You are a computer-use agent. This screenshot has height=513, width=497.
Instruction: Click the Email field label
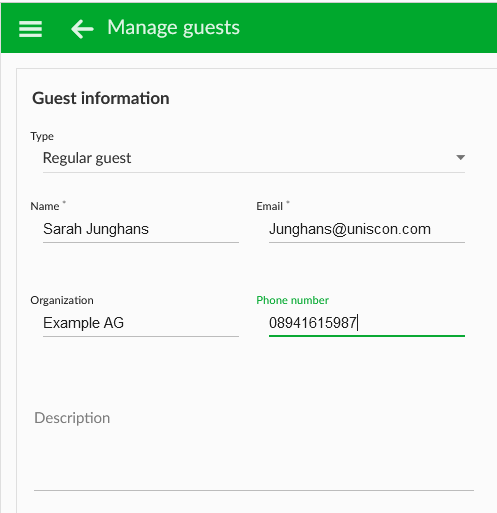coord(269,206)
